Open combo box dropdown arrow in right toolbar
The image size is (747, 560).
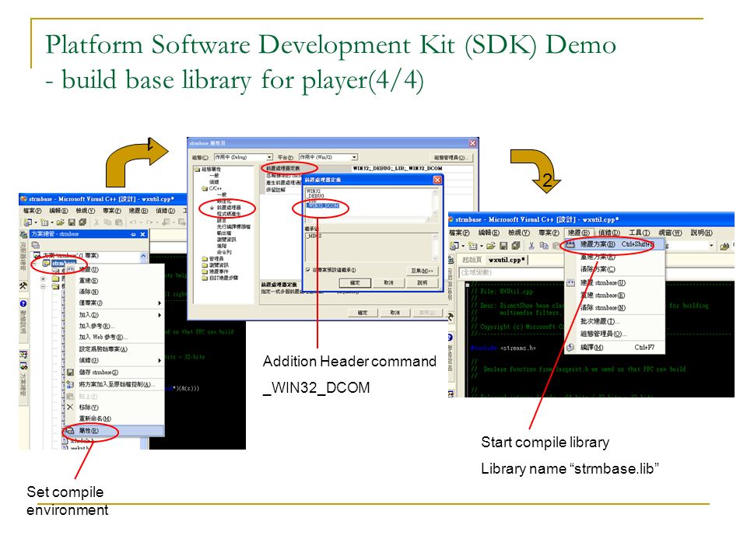[711, 246]
